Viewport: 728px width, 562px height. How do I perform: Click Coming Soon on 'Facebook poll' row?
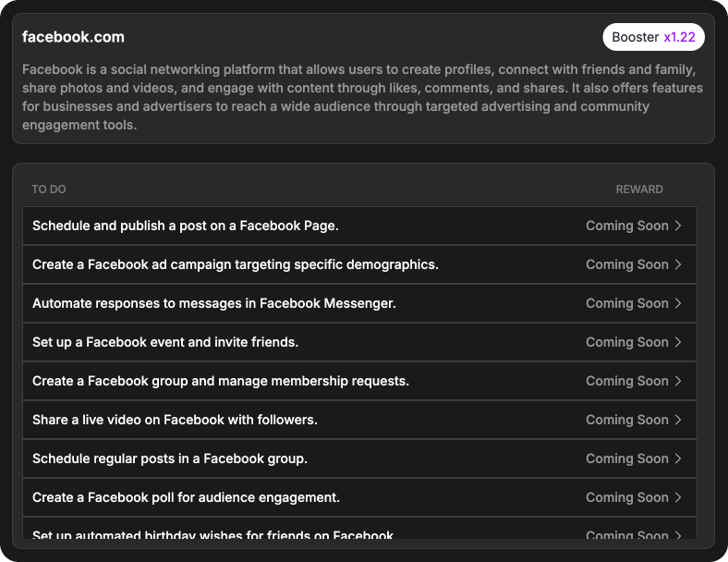(x=626, y=497)
